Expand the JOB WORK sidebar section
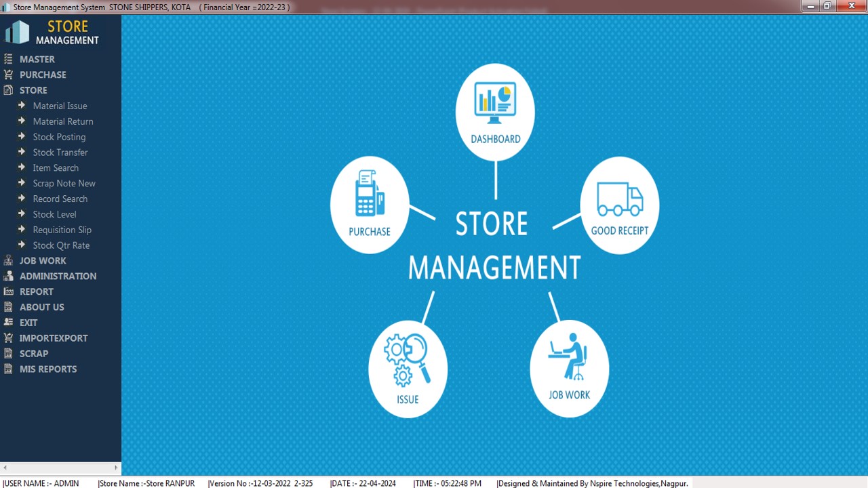The image size is (868, 488). click(43, 261)
